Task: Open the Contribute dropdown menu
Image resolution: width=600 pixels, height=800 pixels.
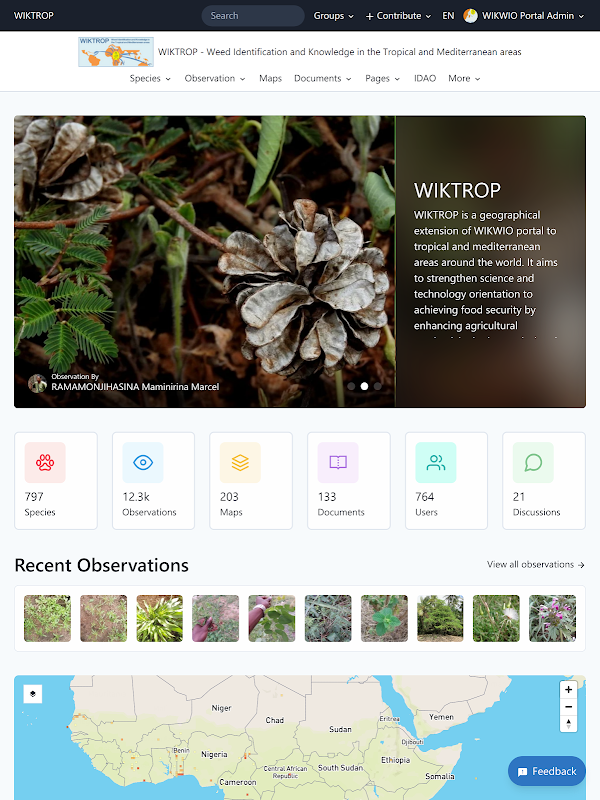Action: click(398, 16)
